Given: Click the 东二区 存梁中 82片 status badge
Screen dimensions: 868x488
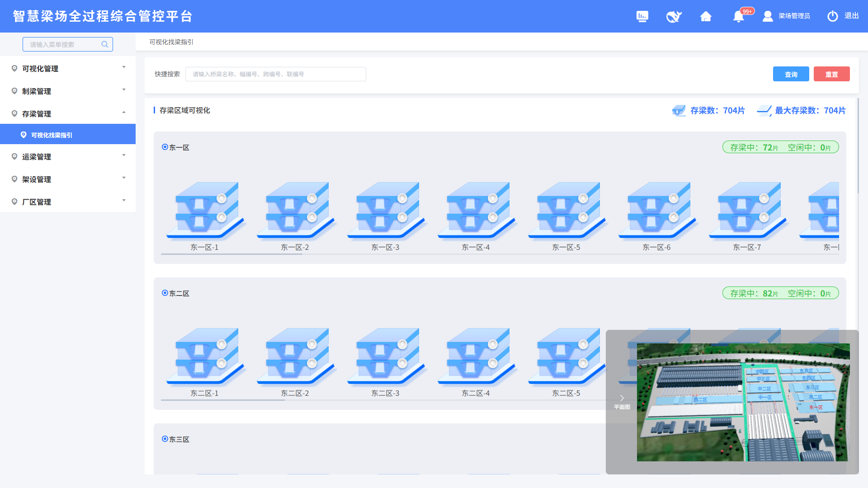Looking at the screenshot, I should click(781, 293).
